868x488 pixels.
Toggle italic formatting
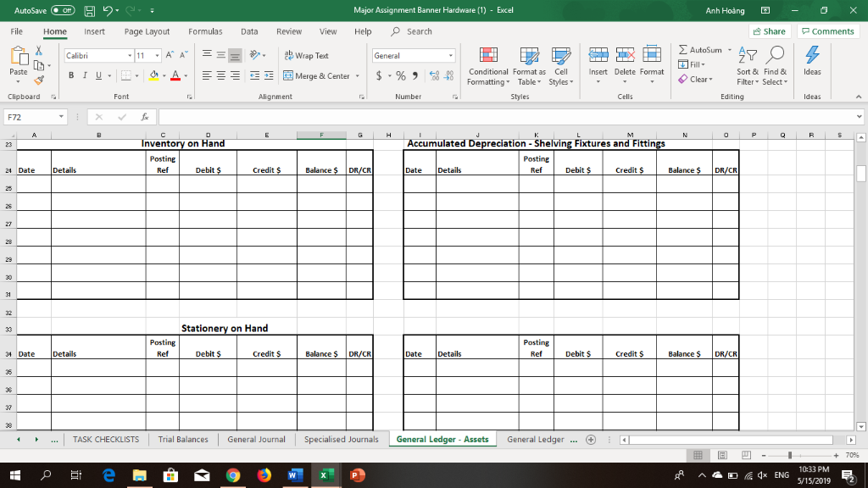85,75
